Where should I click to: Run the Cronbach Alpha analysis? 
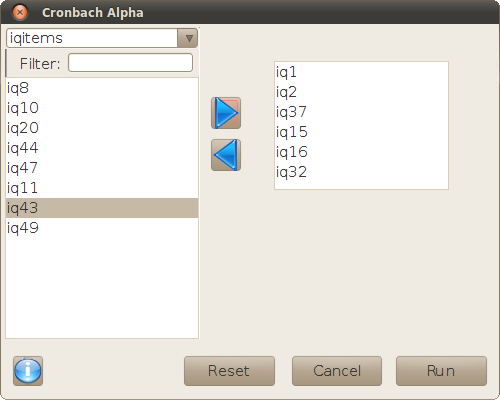(x=441, y=371)
